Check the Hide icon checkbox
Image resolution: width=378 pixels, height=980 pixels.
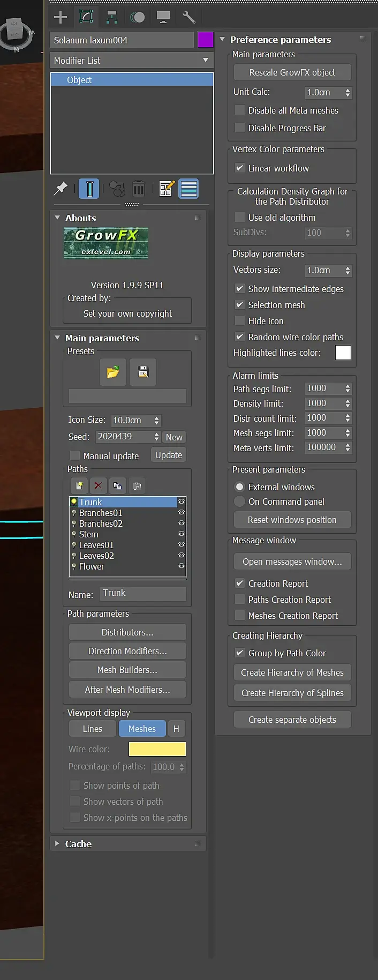pyautogui.click(x=240, y=321)
